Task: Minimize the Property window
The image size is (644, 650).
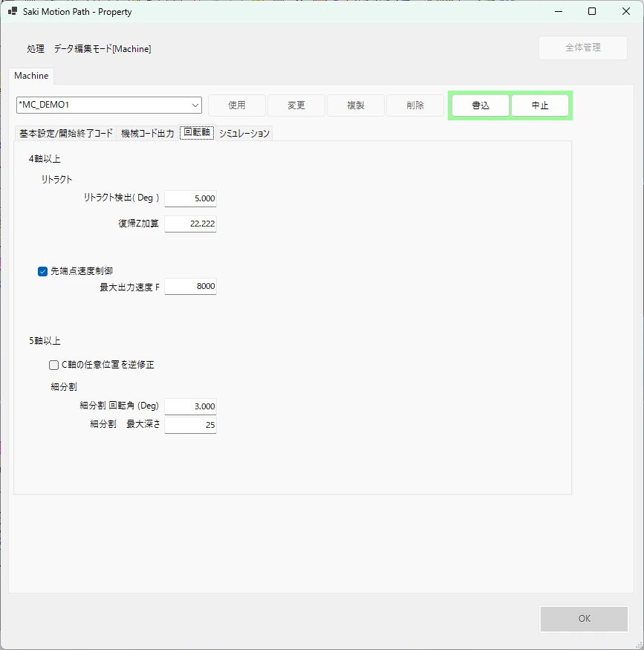Action: pyautogui.click(x=559, y=12)
